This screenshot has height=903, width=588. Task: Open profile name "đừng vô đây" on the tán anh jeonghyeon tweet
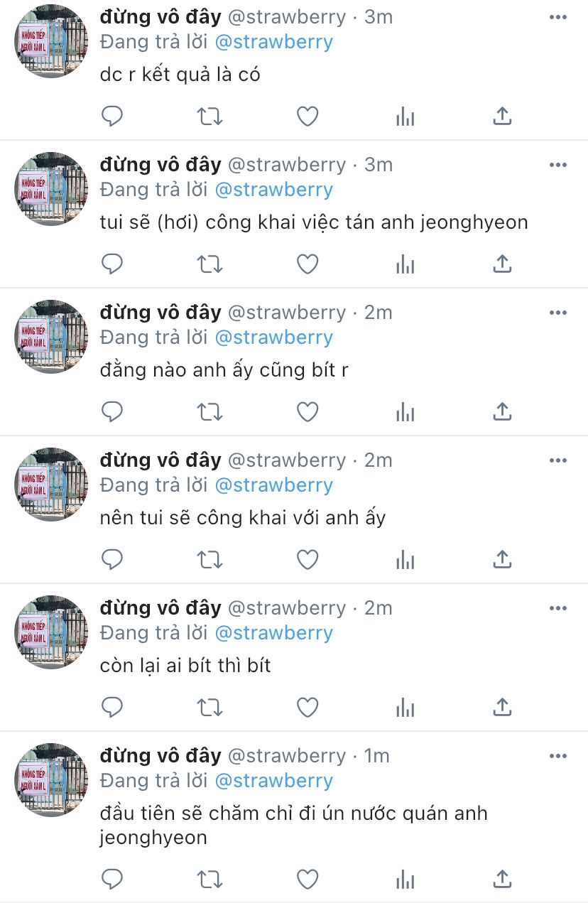click(x=160, y=164)
